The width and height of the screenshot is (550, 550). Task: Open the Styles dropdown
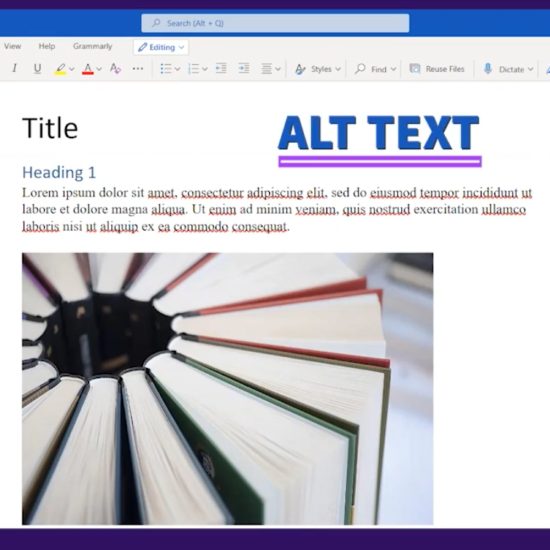(318, 69)
